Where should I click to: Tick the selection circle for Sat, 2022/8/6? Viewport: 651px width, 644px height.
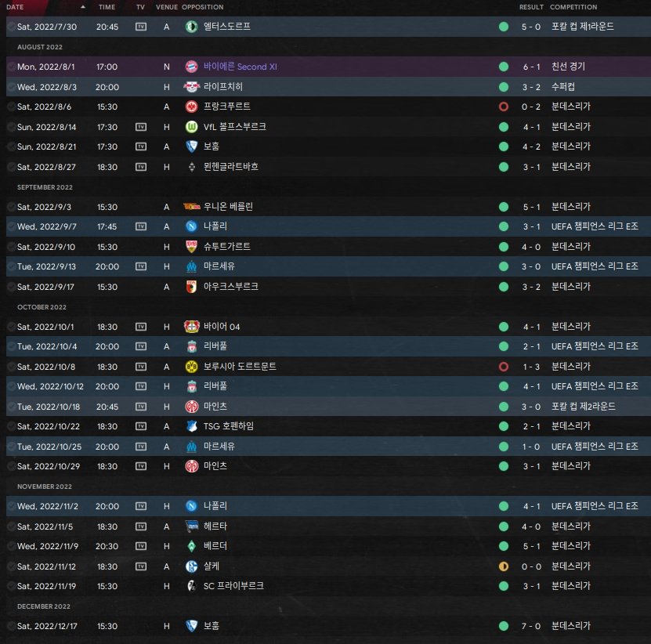click(x=11, y=107)
